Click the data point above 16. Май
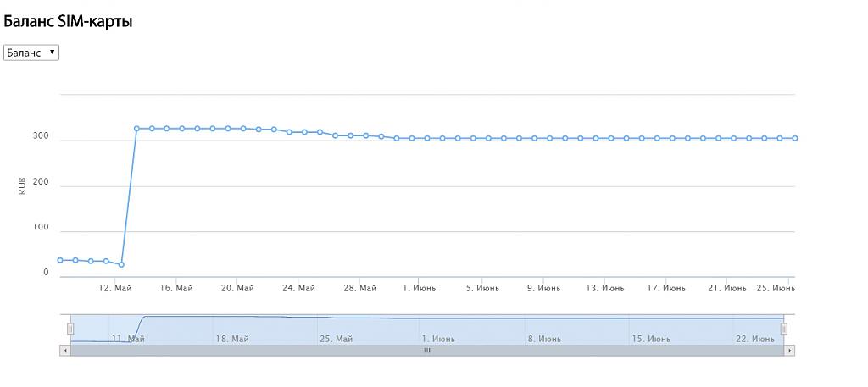The width and height of the screenshot is (868, 387). [x=182, y=129]
